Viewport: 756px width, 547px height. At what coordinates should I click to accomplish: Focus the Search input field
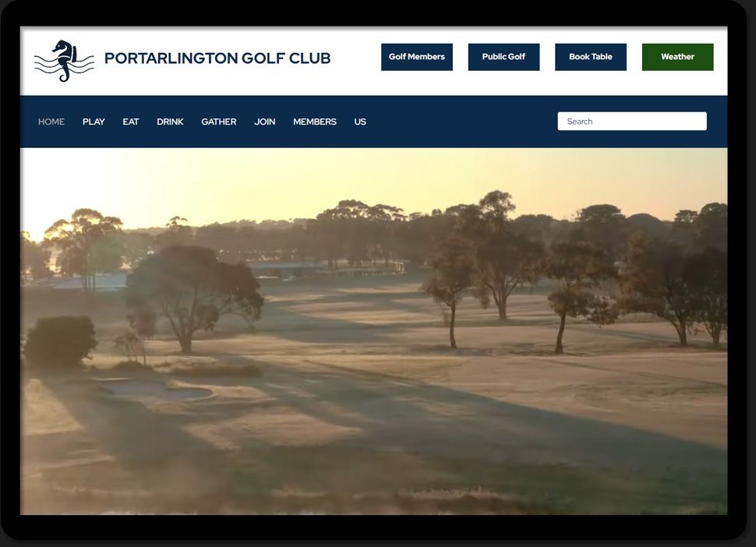(x=631, y=122)
